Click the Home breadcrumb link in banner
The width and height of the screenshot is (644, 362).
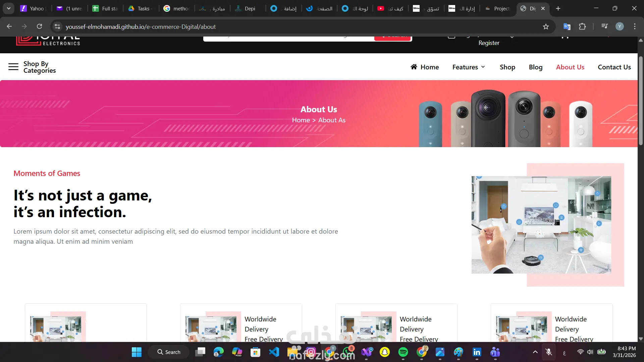(301, 120)
